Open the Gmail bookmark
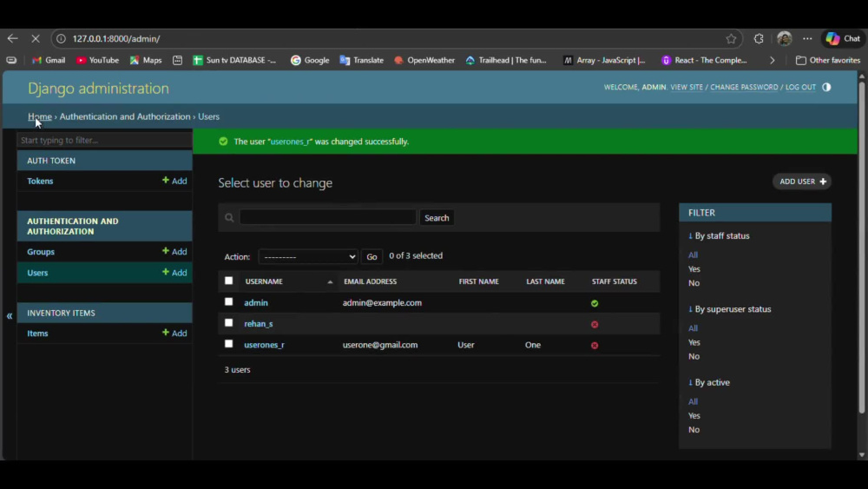 (49, 60)
